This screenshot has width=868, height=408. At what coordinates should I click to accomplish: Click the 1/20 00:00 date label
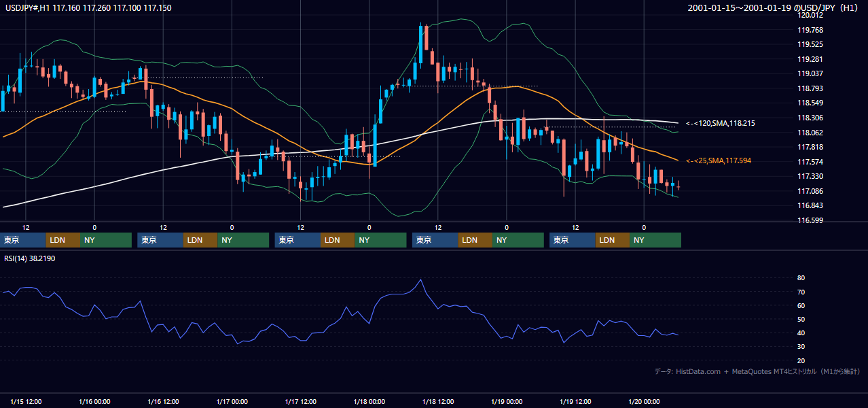644,401
